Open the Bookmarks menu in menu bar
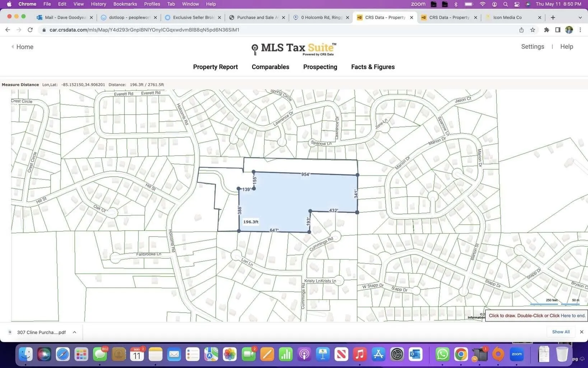 coord(125,4)
